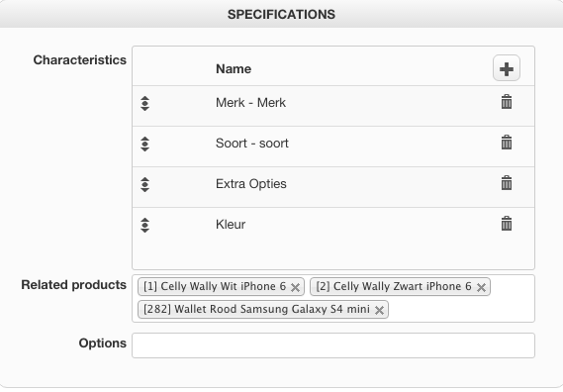The width and height of the screenshot is (563, 392).
Task: Select the Extra Opties row text
Action: coord(251,184)
